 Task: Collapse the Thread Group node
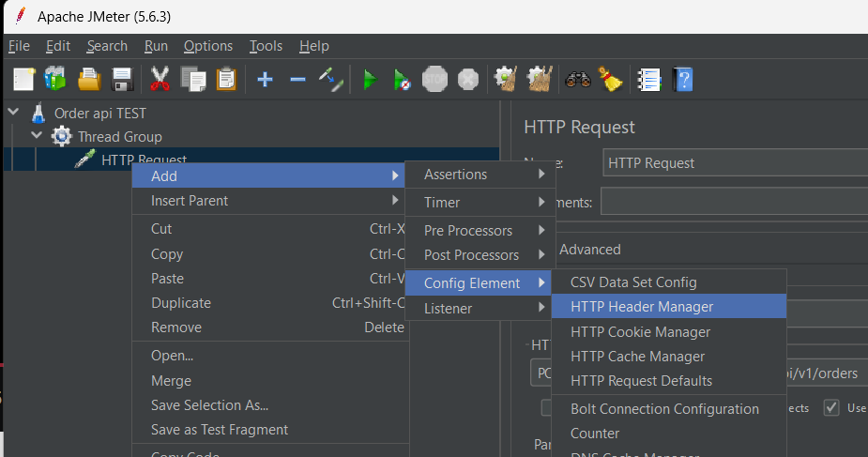click(x=38, y=135)
